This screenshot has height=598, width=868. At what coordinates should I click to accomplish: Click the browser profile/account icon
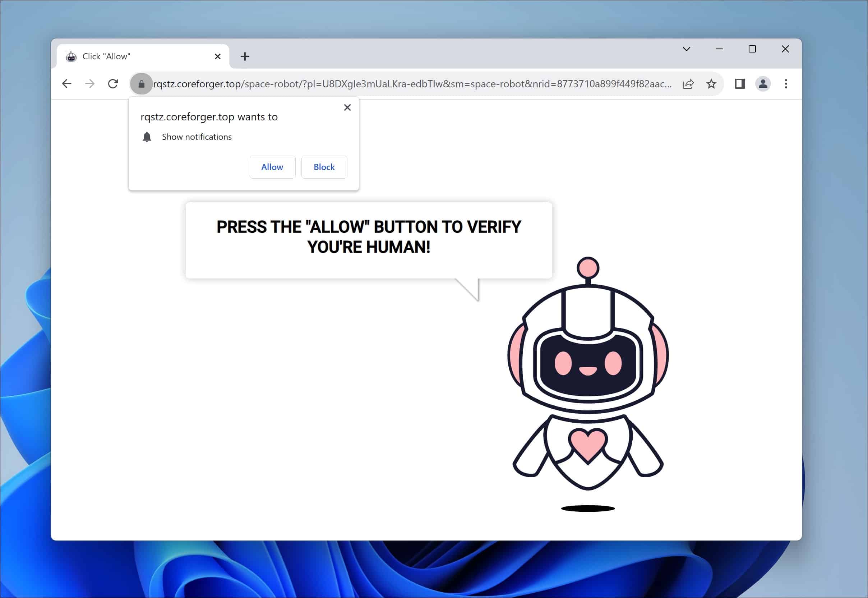pos(762,84)
